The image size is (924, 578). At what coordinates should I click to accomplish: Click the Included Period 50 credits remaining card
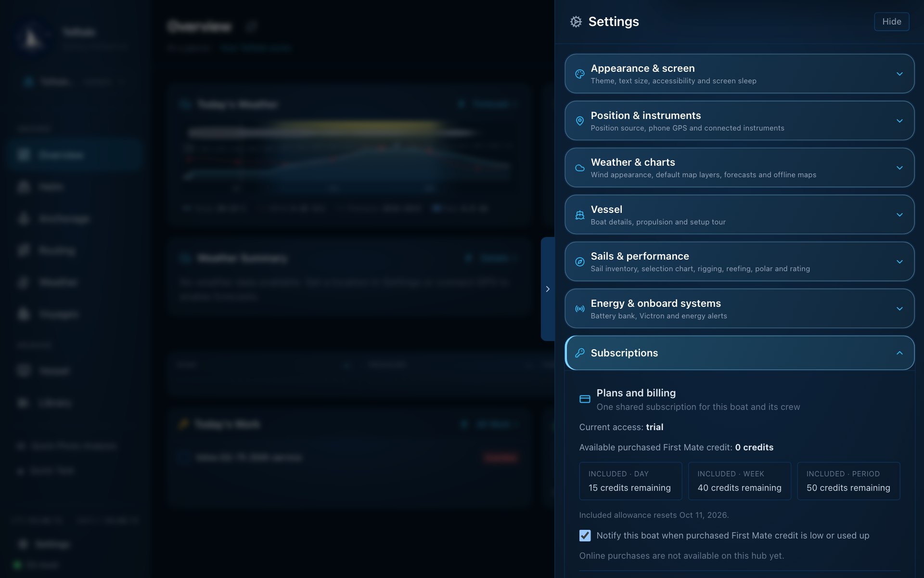(x=848, y=481)
